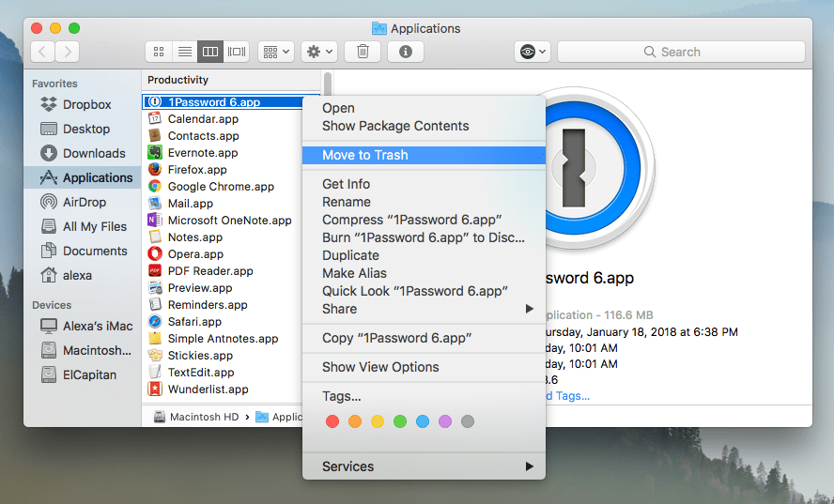The height and width of the screenshot is (504, 834).
Task: Select Mail.app in the list
Action: (191, 204)
